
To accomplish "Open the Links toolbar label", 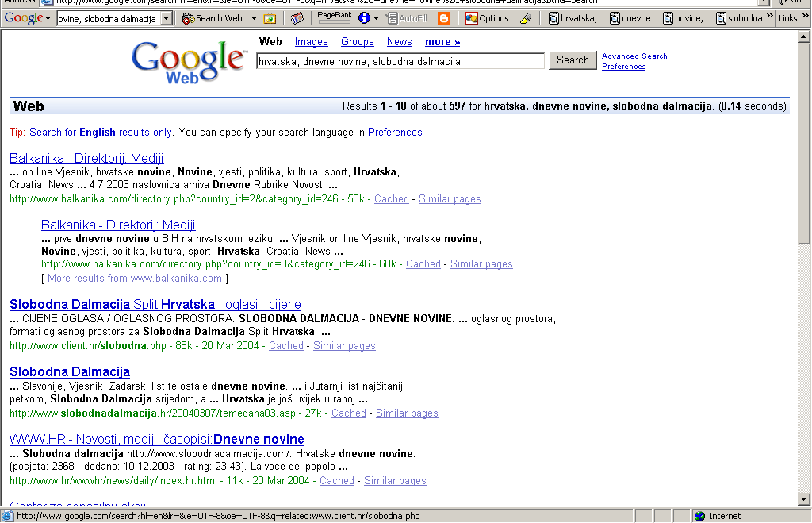I will [787, 19].
